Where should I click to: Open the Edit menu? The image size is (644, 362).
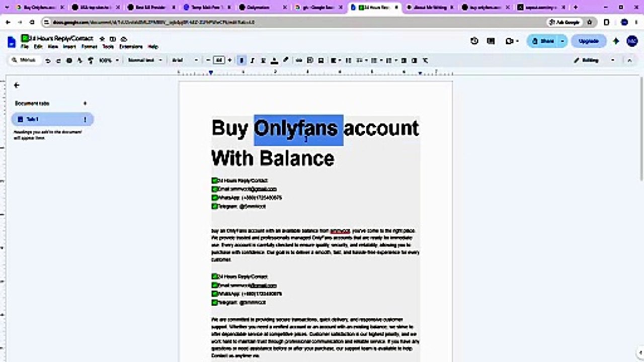[38, 47]
